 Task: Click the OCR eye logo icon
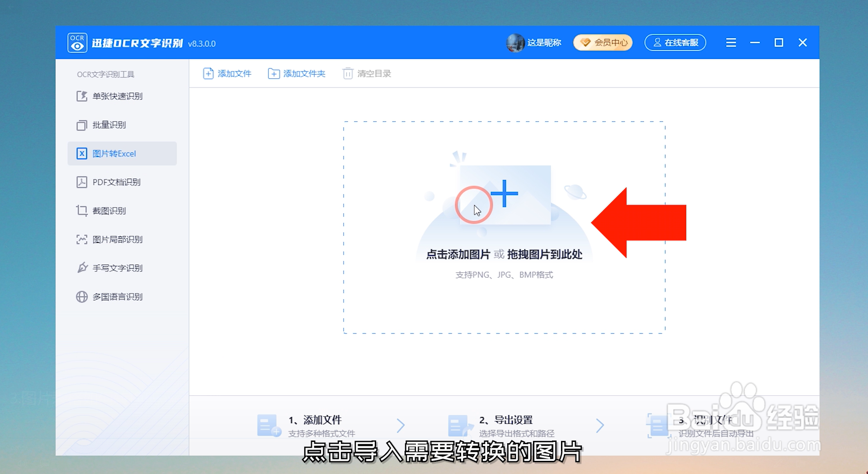point(77,43)
